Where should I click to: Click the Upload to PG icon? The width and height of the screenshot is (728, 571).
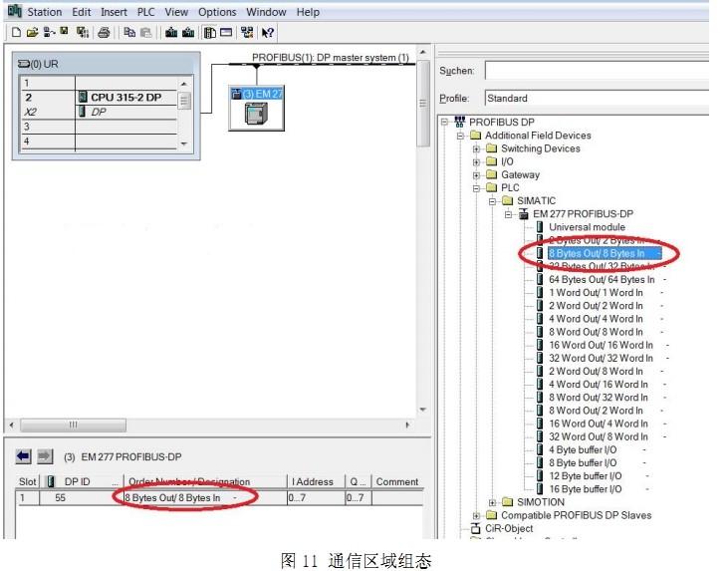point(188,32)
